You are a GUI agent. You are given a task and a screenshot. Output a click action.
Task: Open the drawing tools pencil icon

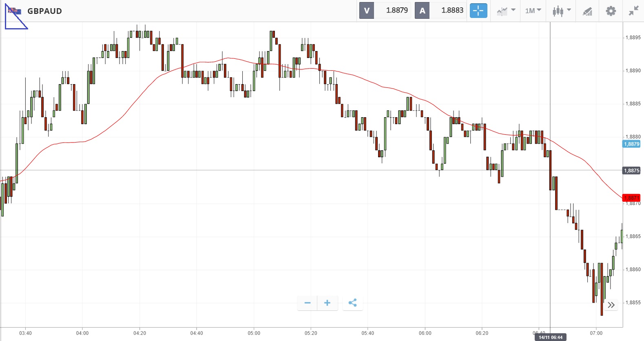click(x=587, y=11)
